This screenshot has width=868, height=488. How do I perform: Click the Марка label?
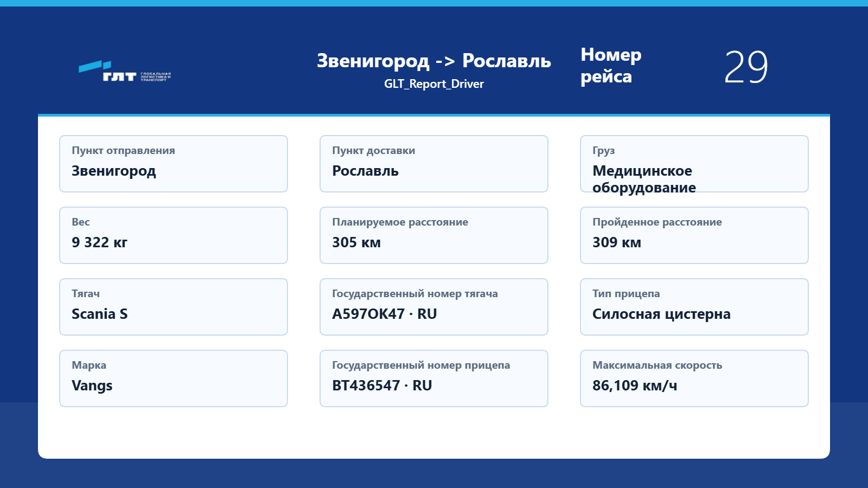coord(89,365)
